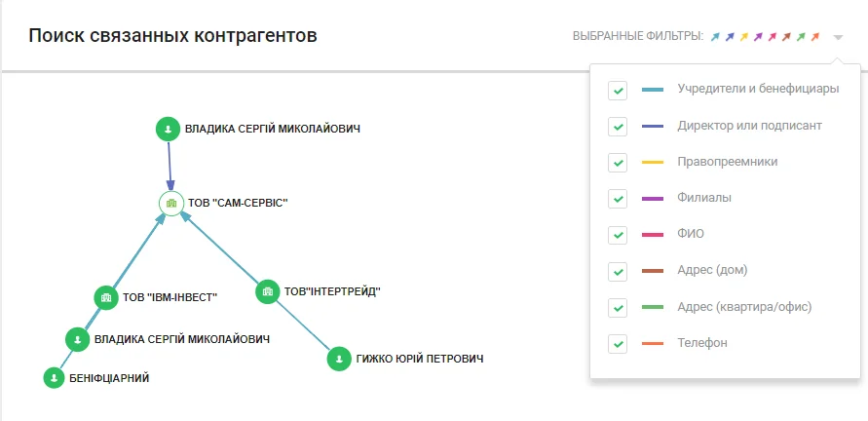
Task: Click the orange arrow filter icon in header
Action: [x=814, y=37]
